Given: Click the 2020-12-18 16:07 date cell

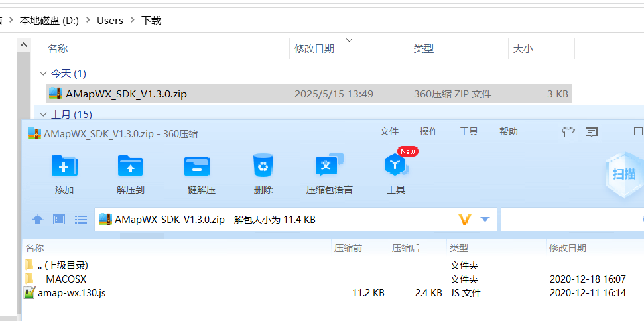Looking at the screenshot, I should point(588,279).
